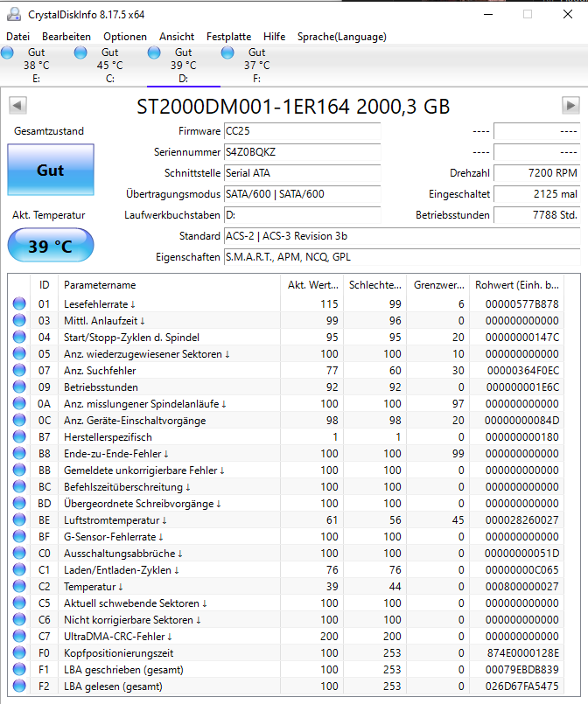This screenshot has width=588, height=704.
Task: Open the Ansicht menu
Action: 177,37
